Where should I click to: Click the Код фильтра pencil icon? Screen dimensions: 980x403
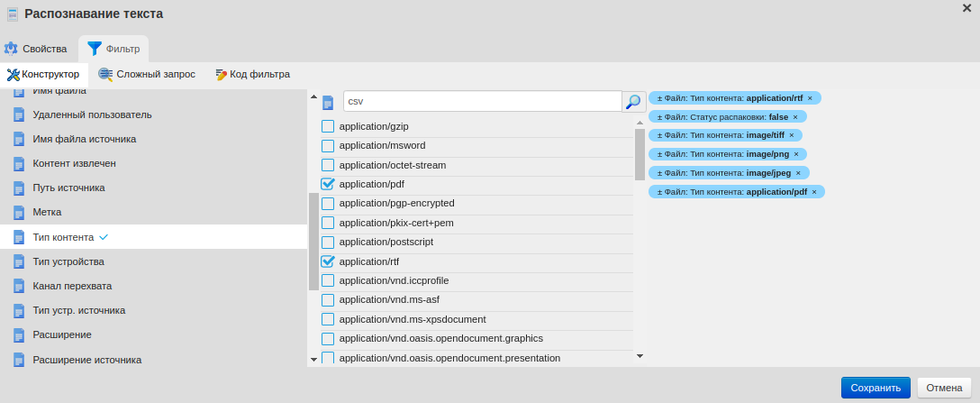coord(221,75)
